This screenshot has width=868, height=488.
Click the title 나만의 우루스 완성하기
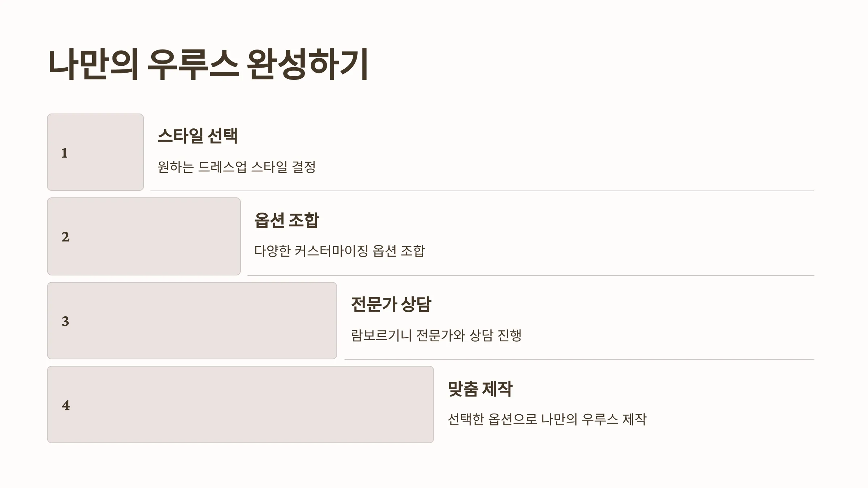(x=208, y=64)
